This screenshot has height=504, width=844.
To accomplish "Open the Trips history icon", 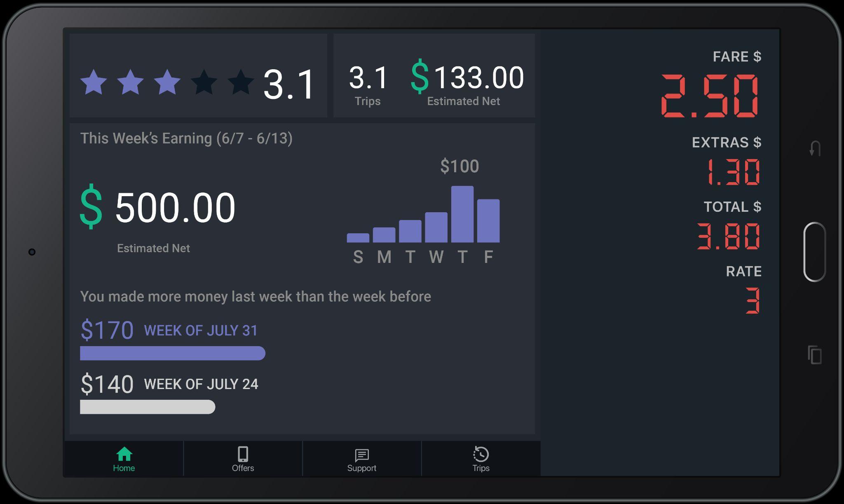I will point(481,454).
